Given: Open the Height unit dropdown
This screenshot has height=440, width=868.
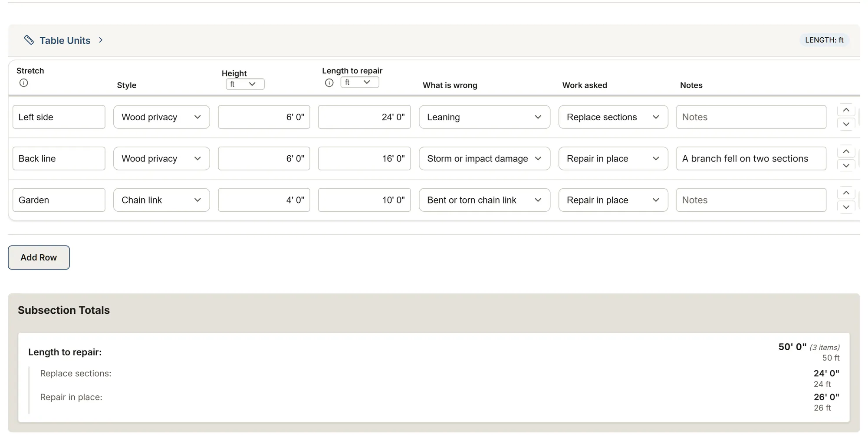Looking at the screenshot, I should [x=245, y=84].
